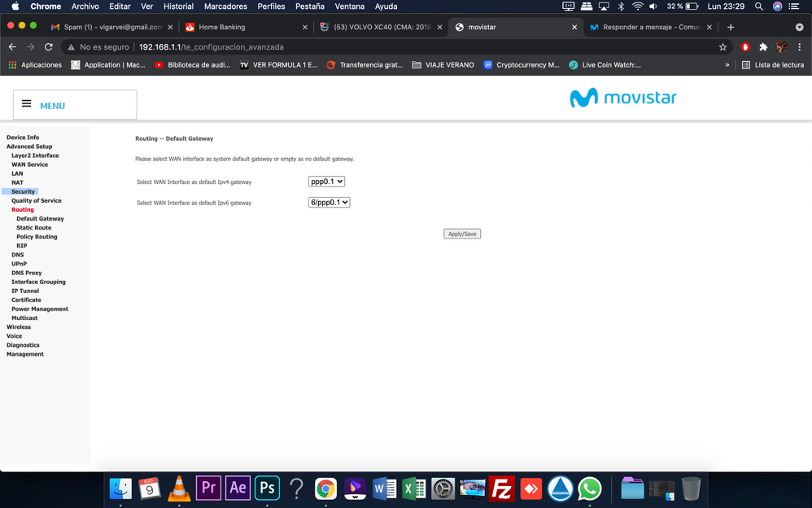
Task: Select Policy Routing in the sidebar
Action: pos(37,237)
